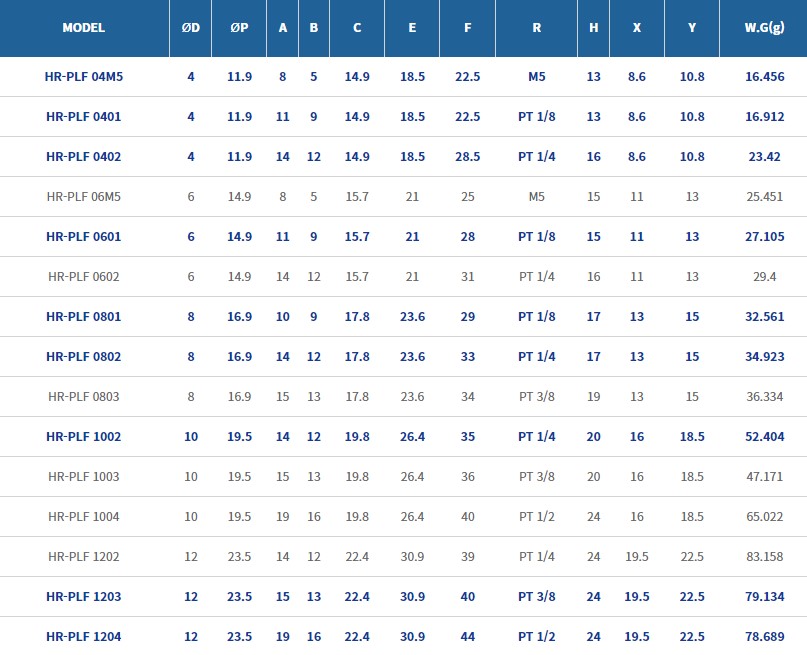807x655 pixels.
Task: Click the HR-PLF 1204 model name
Action: (x=84, y=636)
